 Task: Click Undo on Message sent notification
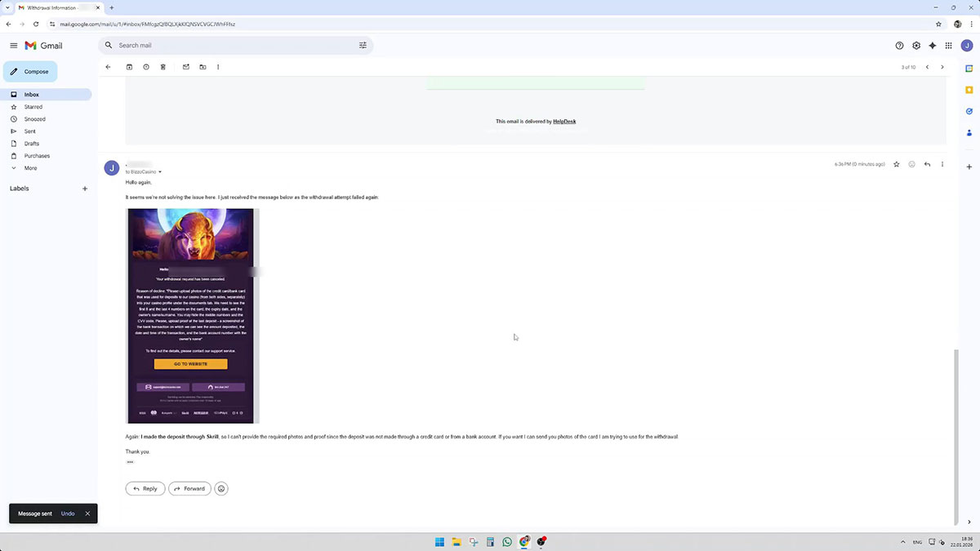[68, 513]
